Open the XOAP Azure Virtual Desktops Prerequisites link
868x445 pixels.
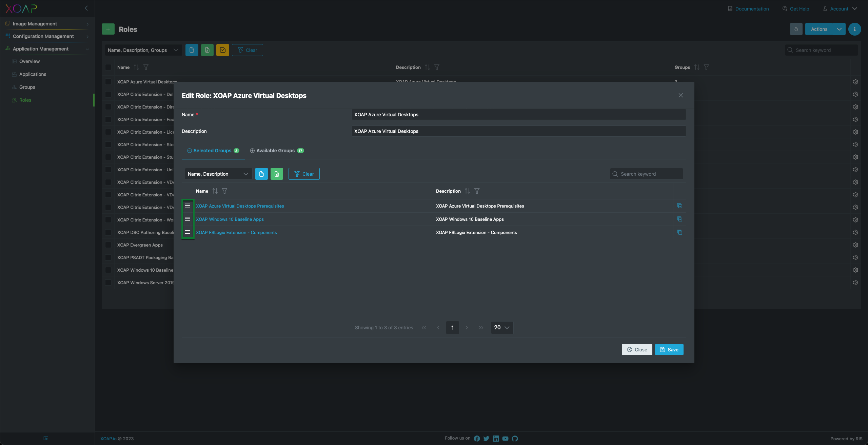[240, 206]
